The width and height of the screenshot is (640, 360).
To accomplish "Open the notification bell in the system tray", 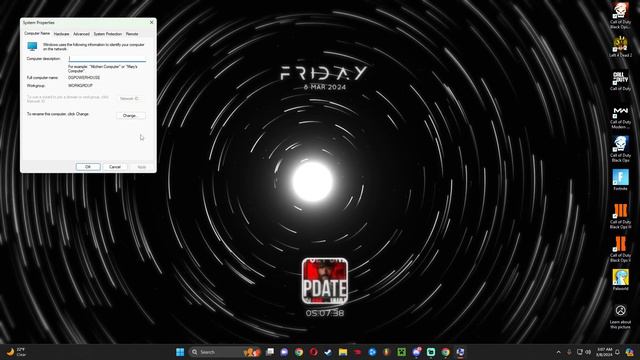I will pyautogui.click(x=618, y=352).
